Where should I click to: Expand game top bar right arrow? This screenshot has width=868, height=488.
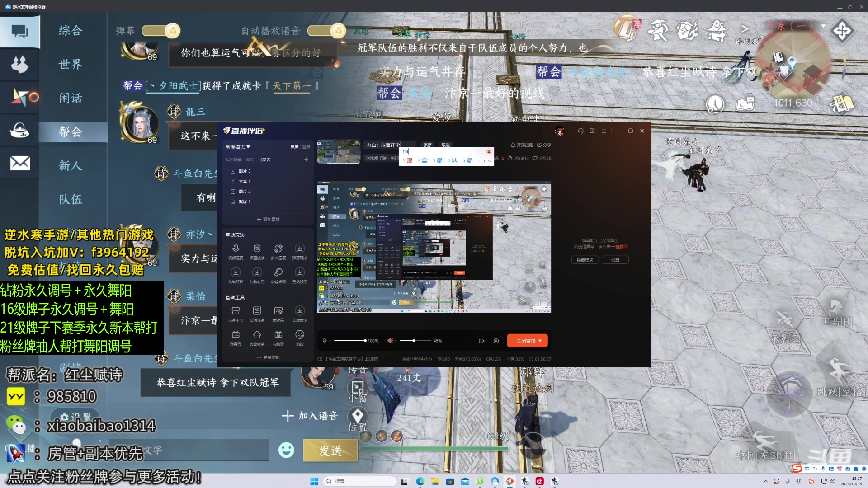tap(745, 28)
